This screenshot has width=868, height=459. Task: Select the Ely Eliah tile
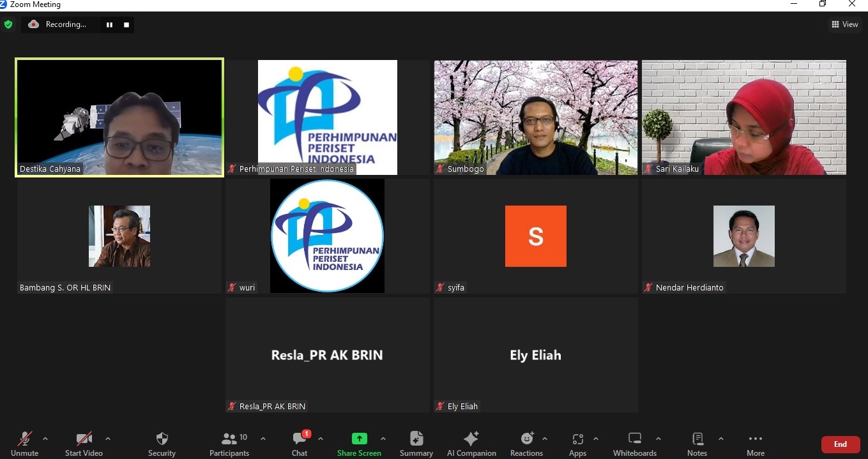pyautogui.click(x=536, y=355)
